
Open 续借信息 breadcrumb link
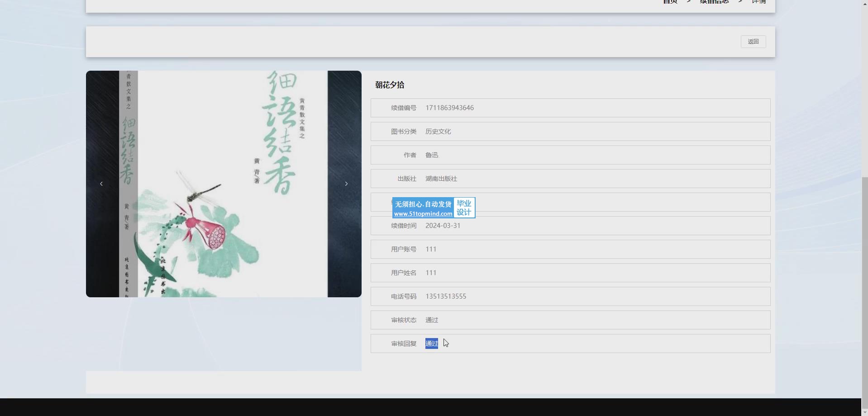[714, 2]
